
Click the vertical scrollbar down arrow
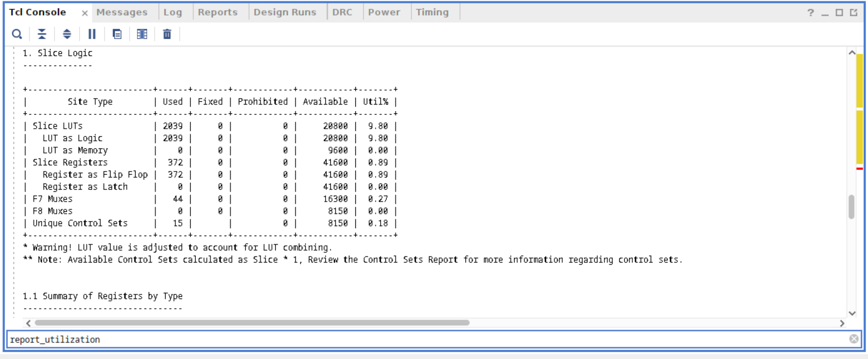pos(852,313)
